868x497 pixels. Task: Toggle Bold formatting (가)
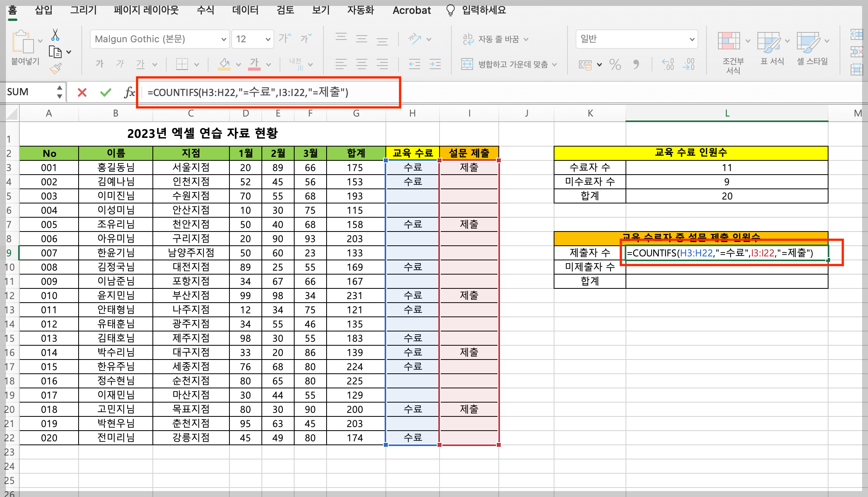tap(99, 64)
